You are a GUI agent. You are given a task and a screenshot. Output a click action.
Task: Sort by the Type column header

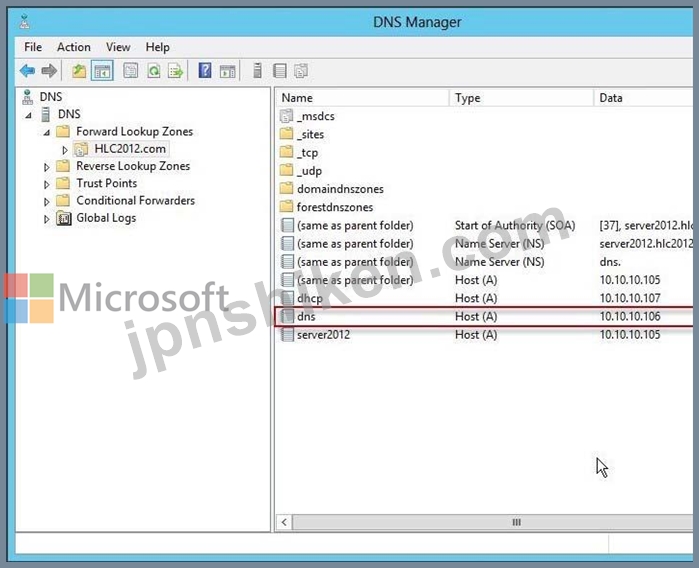[x=522, y=98]
